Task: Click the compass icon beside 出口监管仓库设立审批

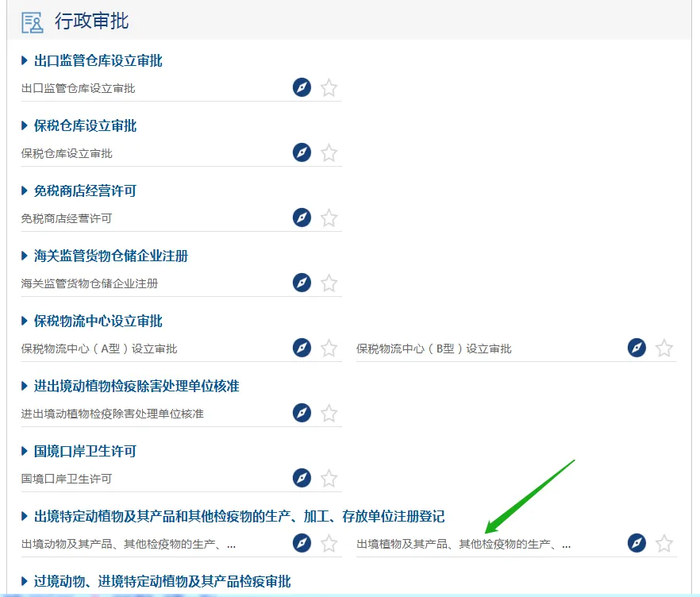Action: pyautogui.click(x=302, y=87)
